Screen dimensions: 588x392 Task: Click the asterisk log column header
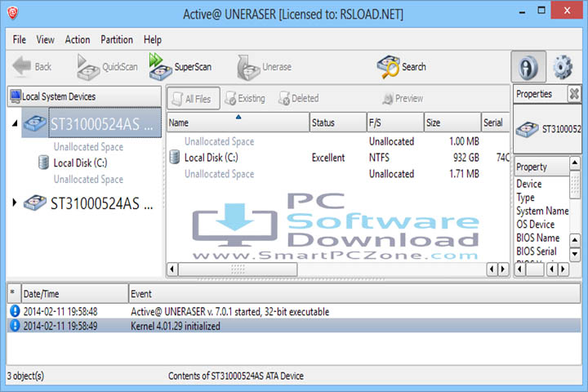click(x=14, y=294)
